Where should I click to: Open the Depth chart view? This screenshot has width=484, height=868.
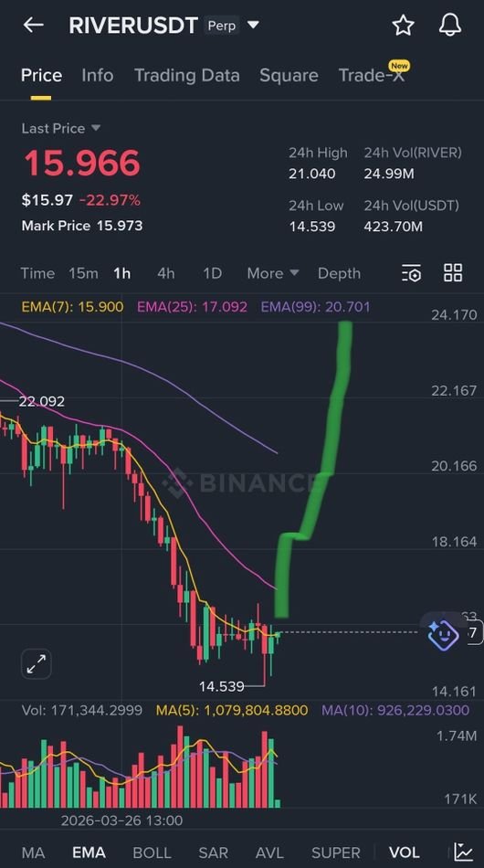[339, 273]
